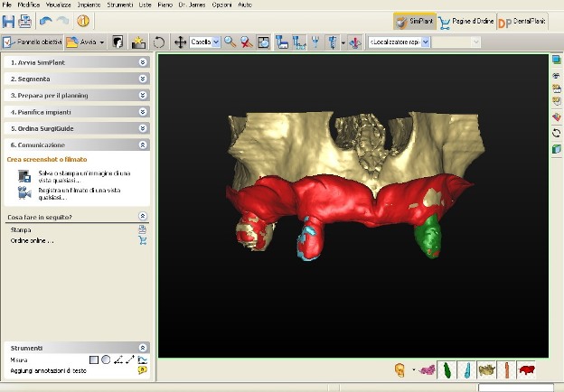Click the printer icon next to Stampa
Viewport: 564px width, 392px height.
pyautogui.click(x=143, y=229)
